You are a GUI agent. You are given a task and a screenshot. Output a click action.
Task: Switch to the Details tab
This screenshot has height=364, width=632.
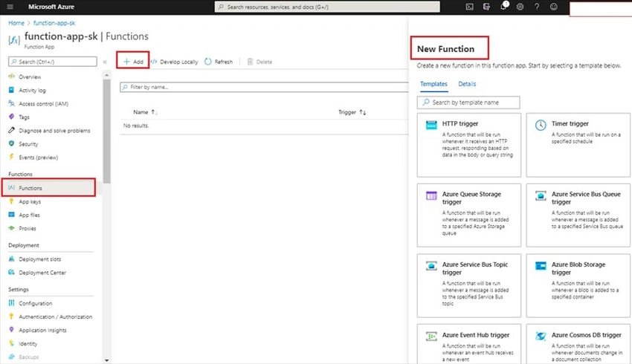coord(467,84)
